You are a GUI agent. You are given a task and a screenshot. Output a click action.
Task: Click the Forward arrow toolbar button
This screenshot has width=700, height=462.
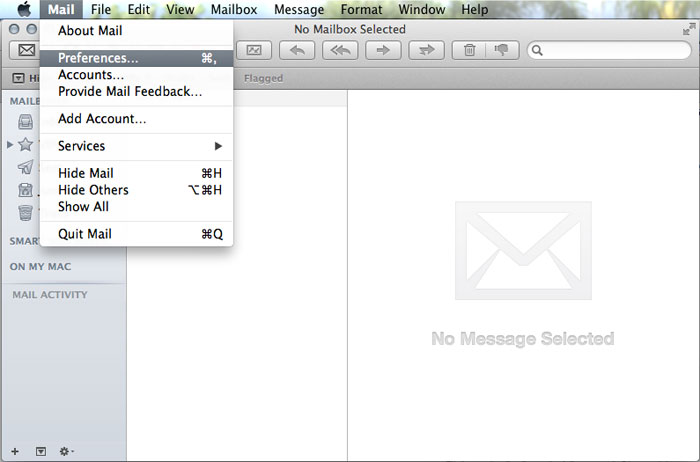(383, 50)
